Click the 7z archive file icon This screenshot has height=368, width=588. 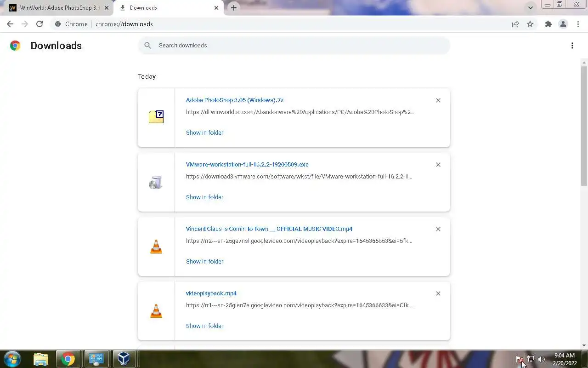[x=156, y=117]
